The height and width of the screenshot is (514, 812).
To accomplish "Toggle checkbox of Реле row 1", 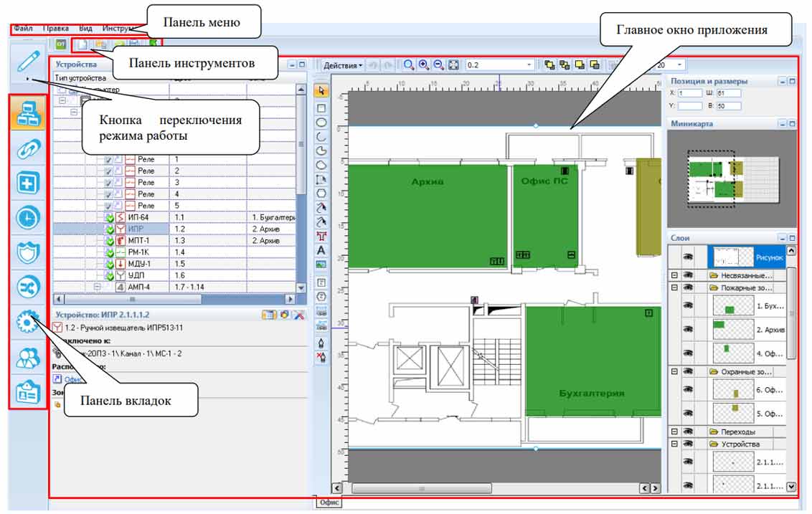I will coord(108,159).
